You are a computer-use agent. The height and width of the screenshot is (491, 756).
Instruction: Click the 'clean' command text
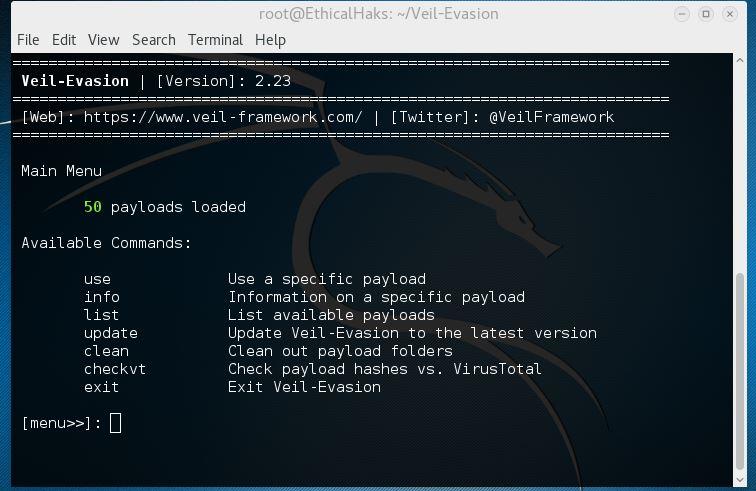click(x=106, y=351)
